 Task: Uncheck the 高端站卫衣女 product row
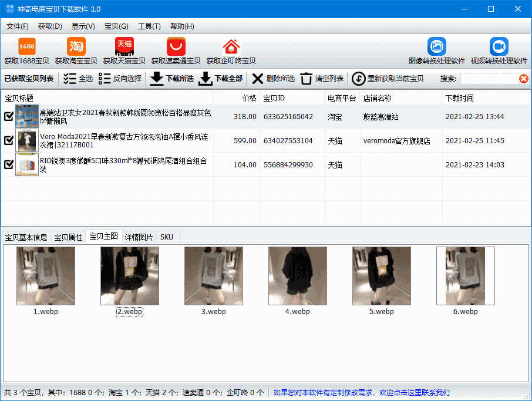8,116
